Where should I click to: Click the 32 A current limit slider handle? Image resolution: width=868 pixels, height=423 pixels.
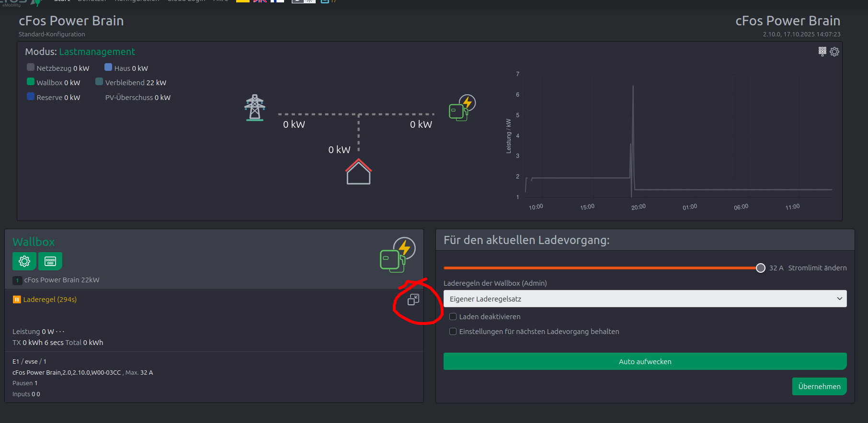click(760, 268)
